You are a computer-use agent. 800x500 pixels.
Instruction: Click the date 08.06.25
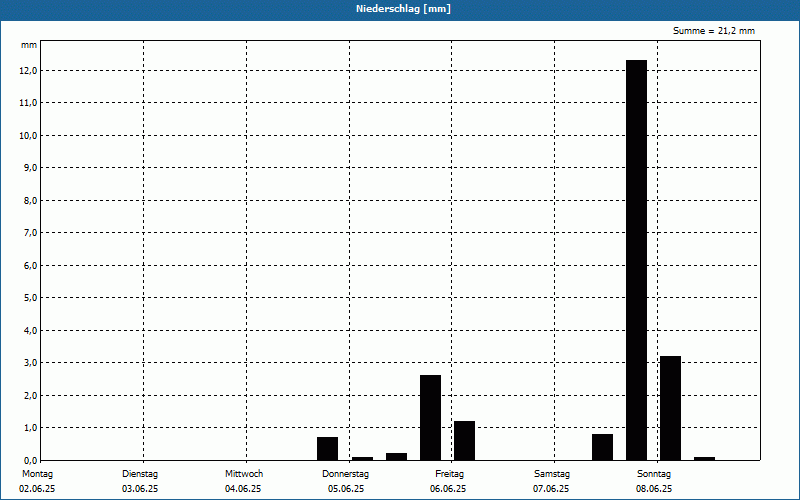tap(654, 489)
